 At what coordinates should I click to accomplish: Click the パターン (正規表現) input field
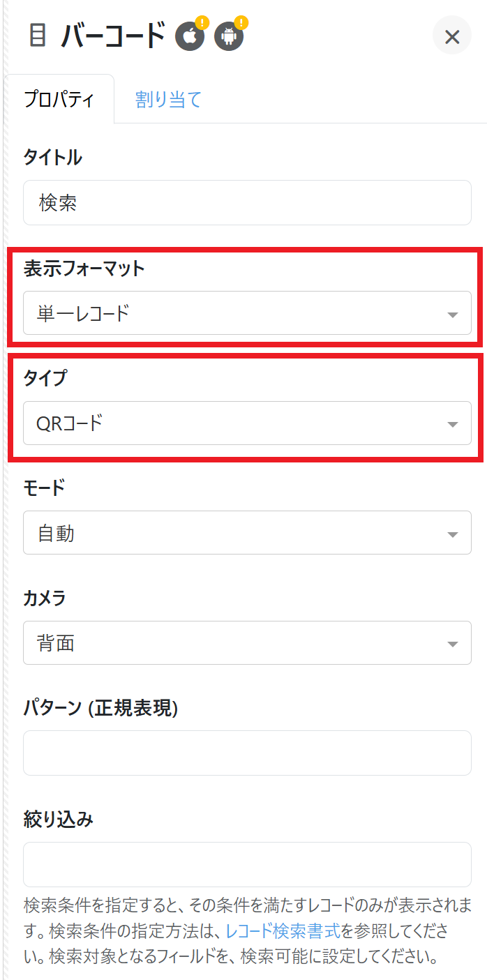click(x=247, y=753)
